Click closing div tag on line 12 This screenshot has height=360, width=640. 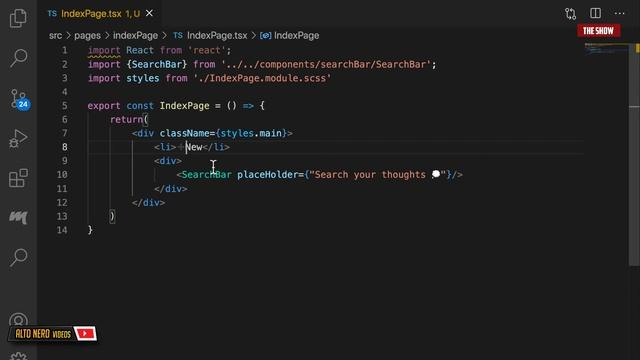(149, 202)
